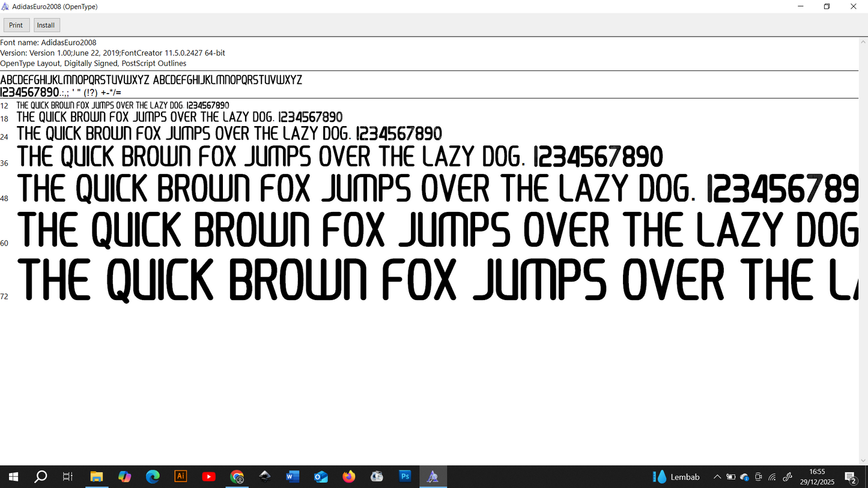This screenshot has width=868, height=488.
Task: Open the notification center with 2 notifications
Action: click(x=851, y=478)
